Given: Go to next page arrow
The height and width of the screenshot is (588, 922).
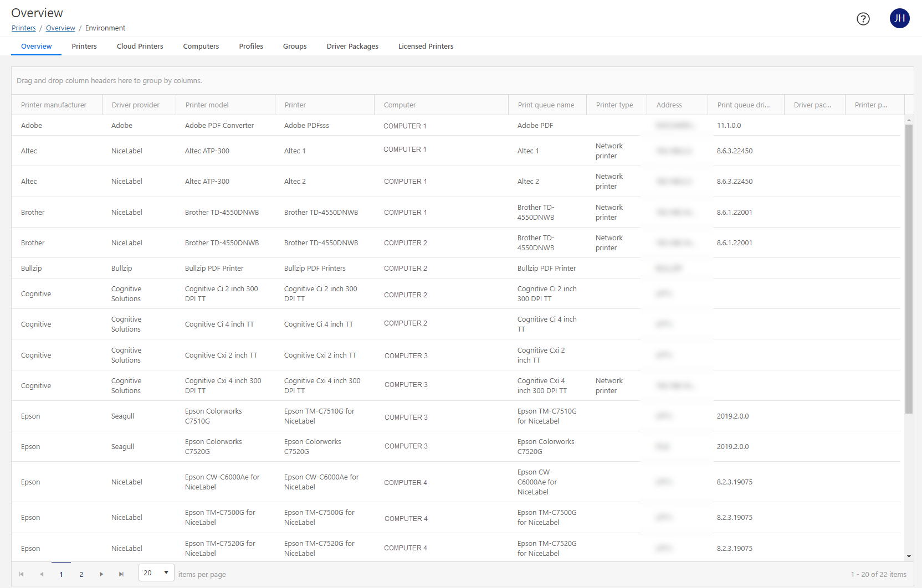Looking at the screenshot, I should pyautogui.click(x=101, y=574).
